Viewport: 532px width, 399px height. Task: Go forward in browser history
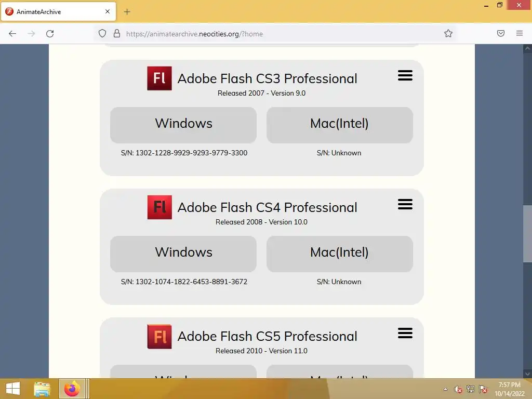pyautogui.click(x=31, y=34)
